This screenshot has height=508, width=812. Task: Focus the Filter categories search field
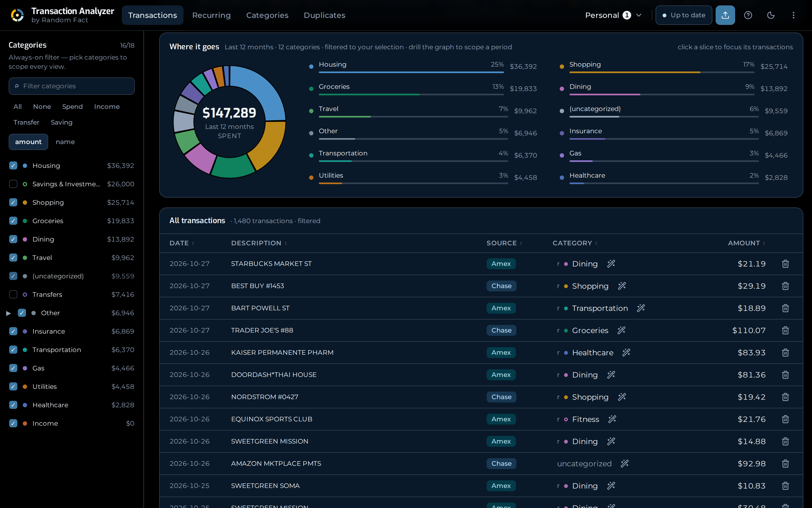pos(71,86)
